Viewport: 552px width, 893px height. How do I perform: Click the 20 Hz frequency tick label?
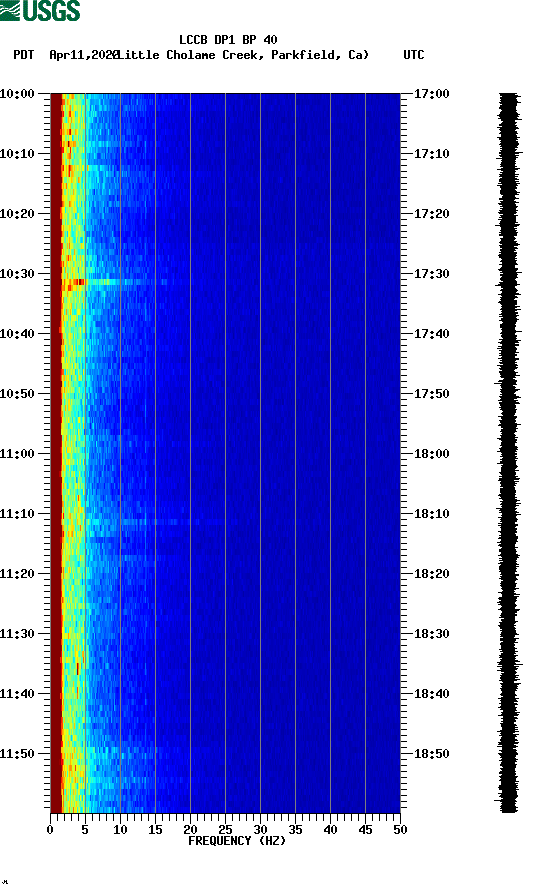pos(190,830)
